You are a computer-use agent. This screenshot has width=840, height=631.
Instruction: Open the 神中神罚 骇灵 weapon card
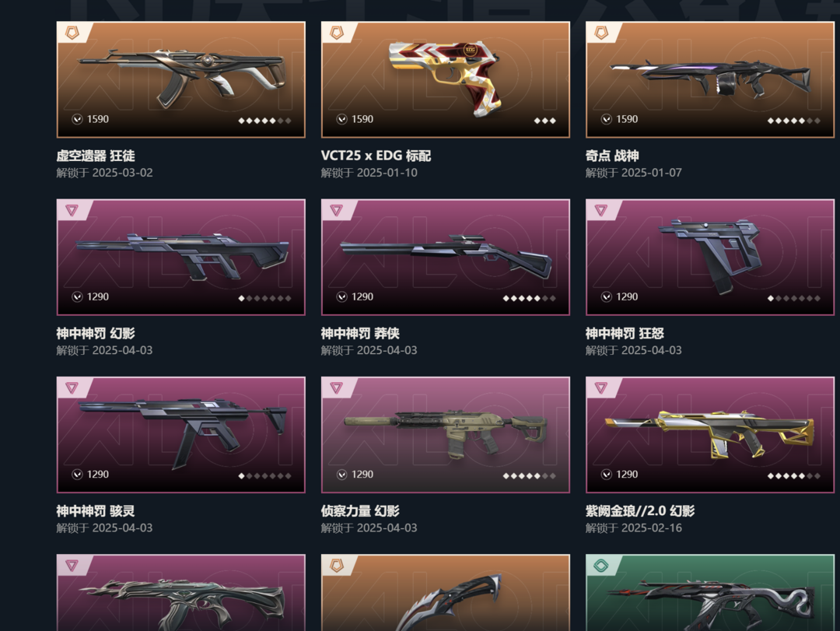181,434
